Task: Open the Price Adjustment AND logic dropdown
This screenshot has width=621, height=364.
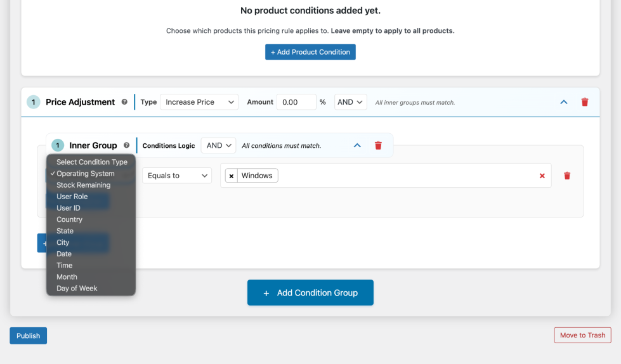Action: pos(351,102)
